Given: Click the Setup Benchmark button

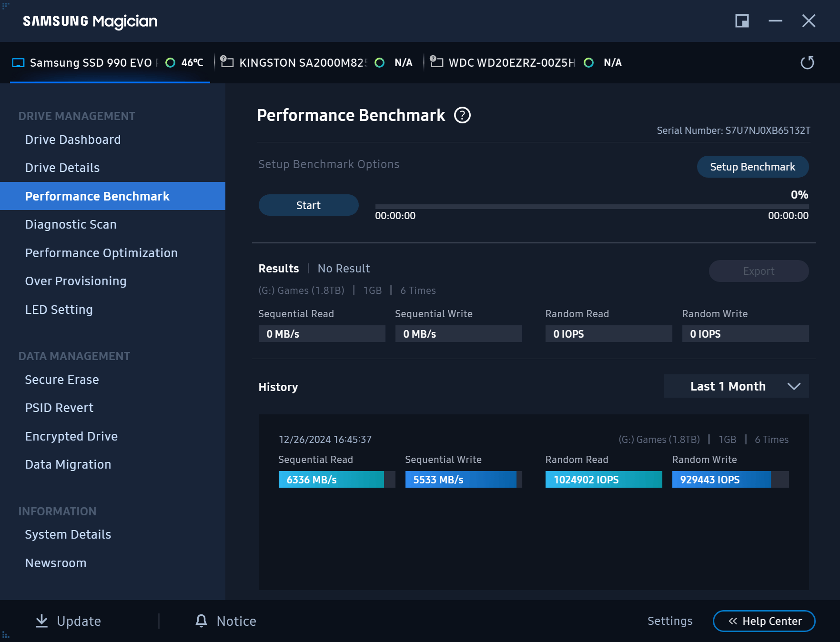Looking at the screenshot, I should tap(752, 167).
